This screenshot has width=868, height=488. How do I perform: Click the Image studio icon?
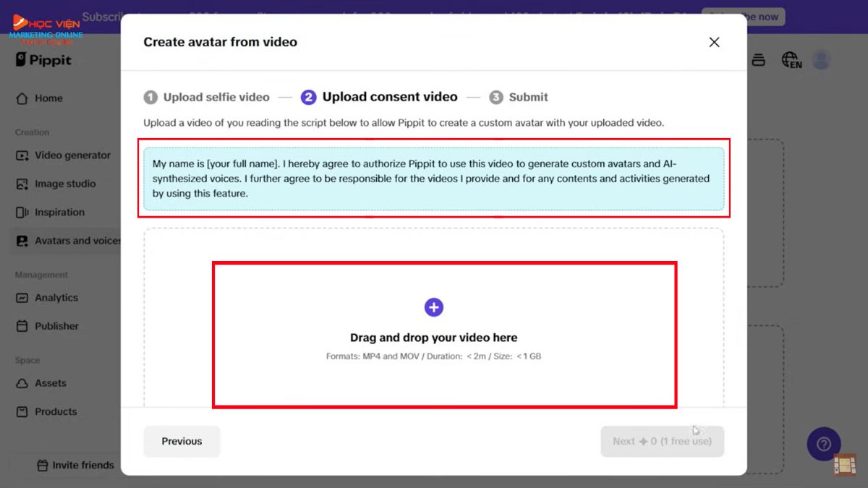[x=22, y=184]
